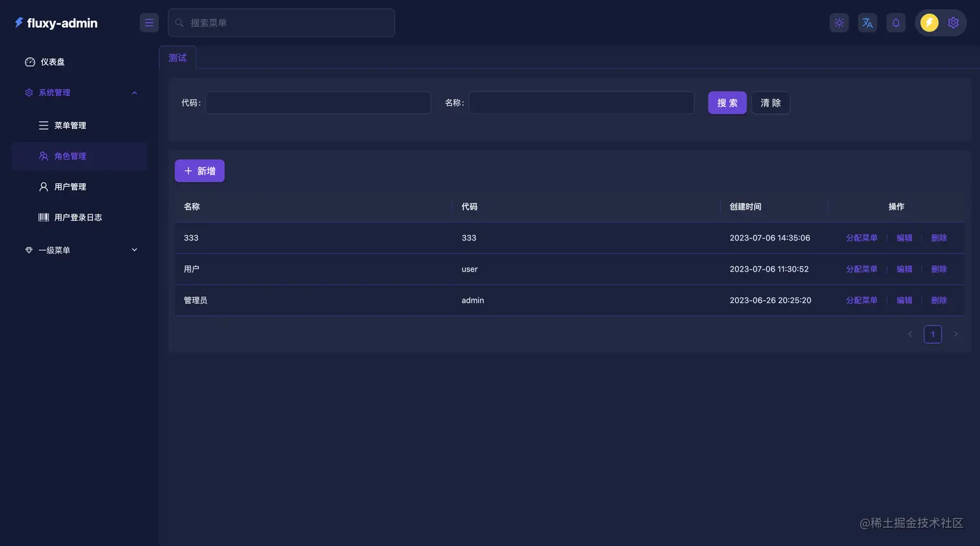Viewport: 980px width, 546px height.
Task: Go to previous page arrow
Action: [x=910, y=335]
